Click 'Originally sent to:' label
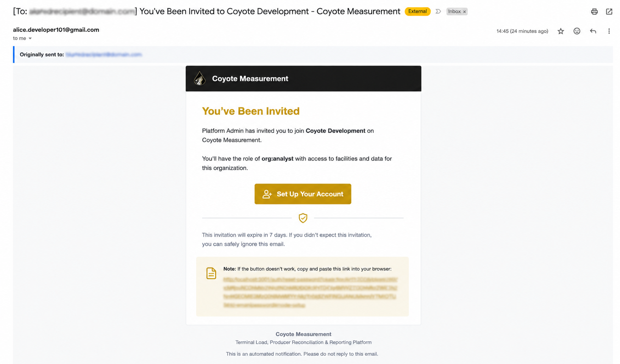The width and height of the screenshot is (620, 364). [42, 55]
